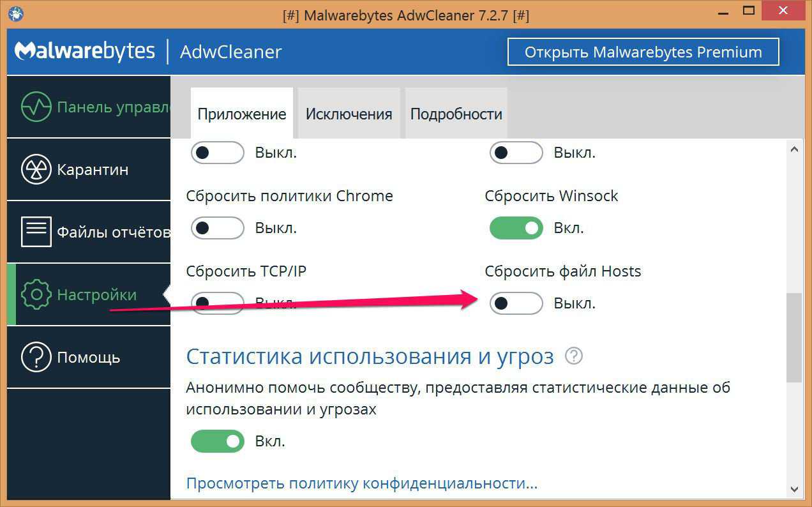Image resolution: width=812 pixels, height=507 pixels.
Task: Turn off anonymous usage statistics toggle
Action: (217, 441)
